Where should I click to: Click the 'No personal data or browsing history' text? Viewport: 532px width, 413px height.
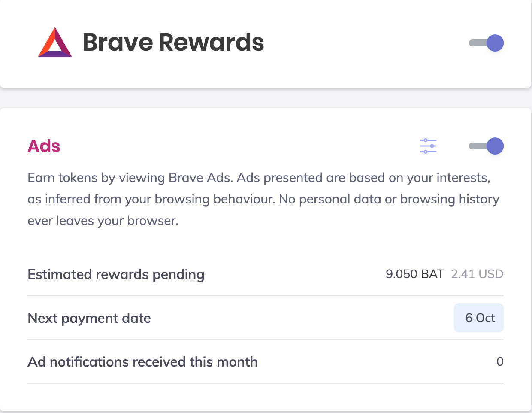pyautogui.click(x=389, y=199)
